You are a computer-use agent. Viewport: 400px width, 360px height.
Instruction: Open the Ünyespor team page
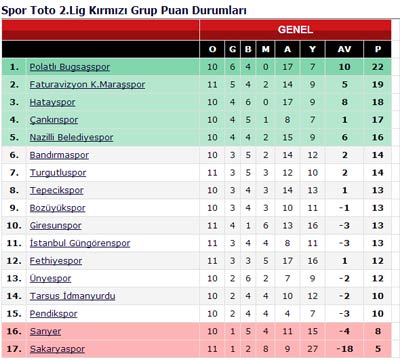(x=50, y=278)
